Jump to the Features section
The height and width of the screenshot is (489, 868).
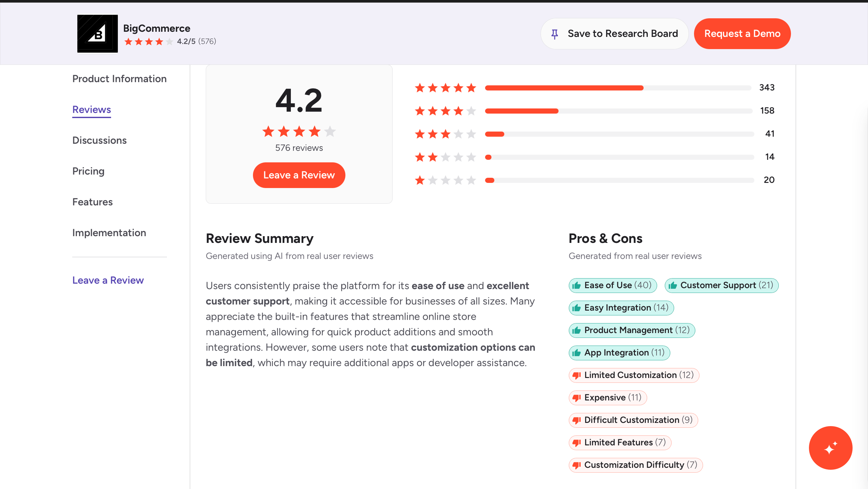[x=92, y=202]
